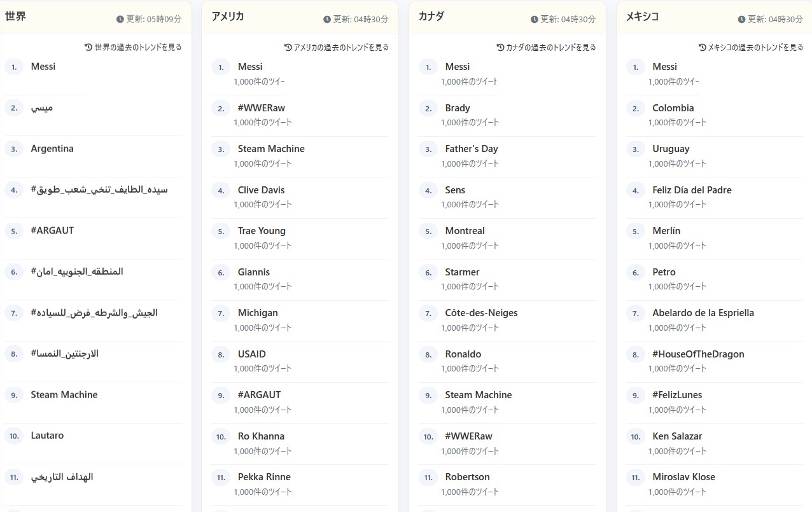Select #ARGAUT in the 世界 column
Screen dimensions: 812x512
pos(52,231)
